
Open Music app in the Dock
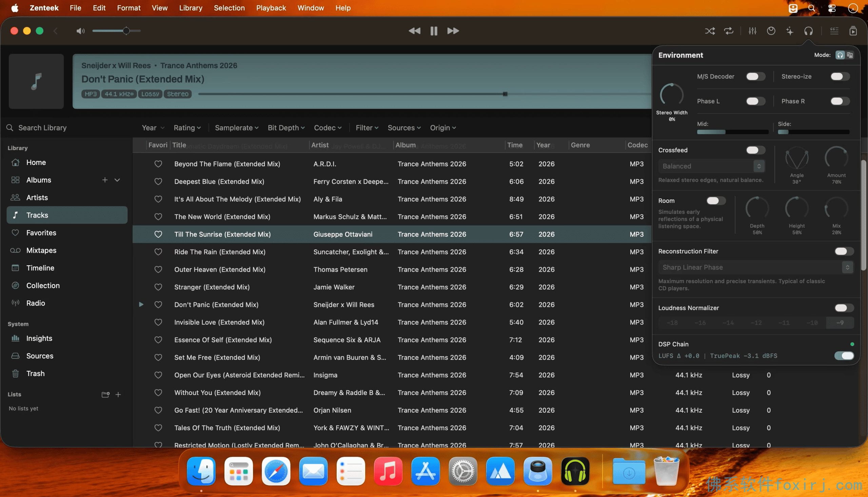click(388, 471)
